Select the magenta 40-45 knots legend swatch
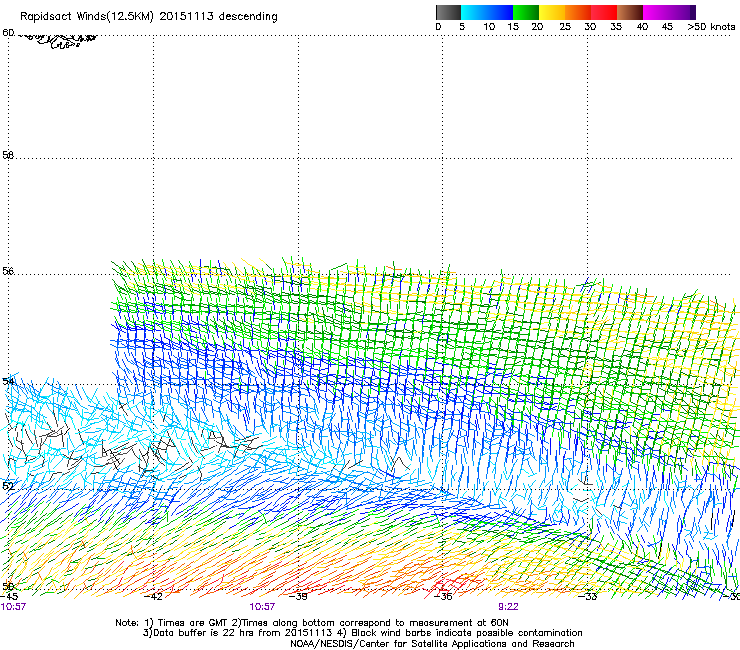 tap(656, 12)
